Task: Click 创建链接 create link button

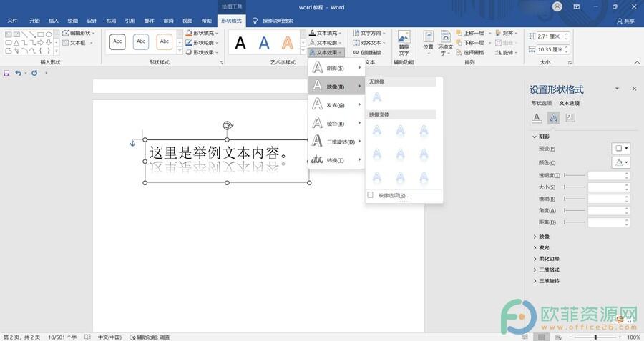Action: 367,52
